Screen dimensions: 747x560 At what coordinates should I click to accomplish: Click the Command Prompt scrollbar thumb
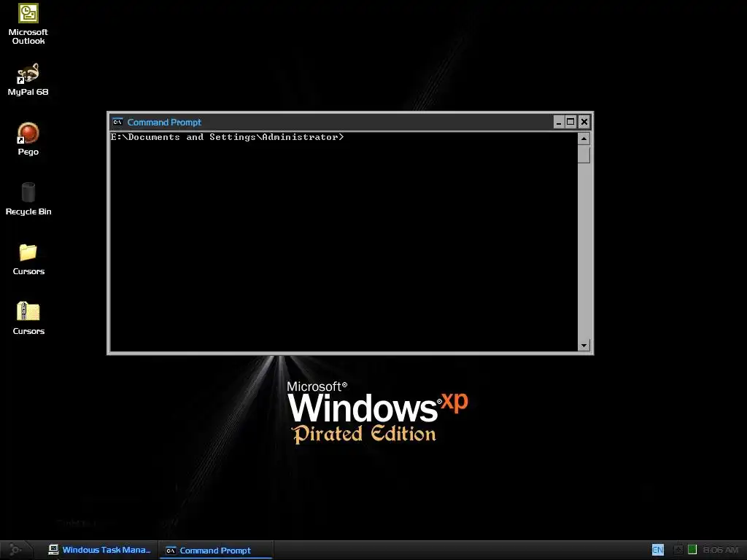(x=584, y=155)
